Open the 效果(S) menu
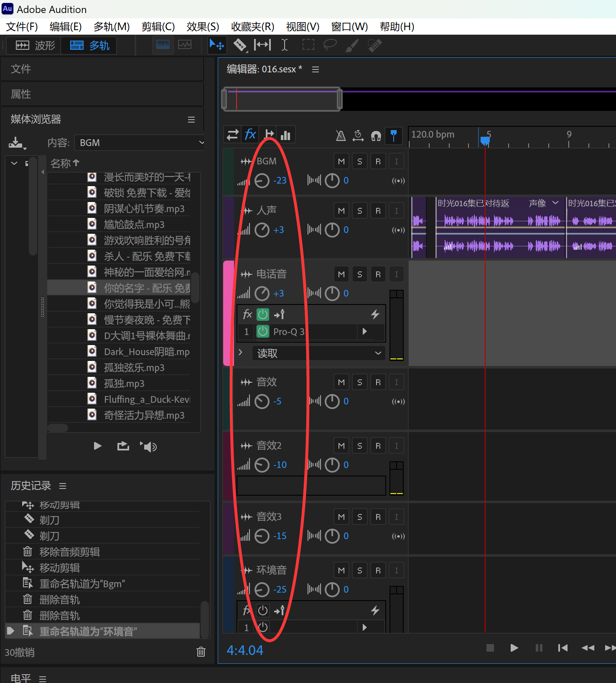This screenshot has width=616, height=683. [203, 27]
